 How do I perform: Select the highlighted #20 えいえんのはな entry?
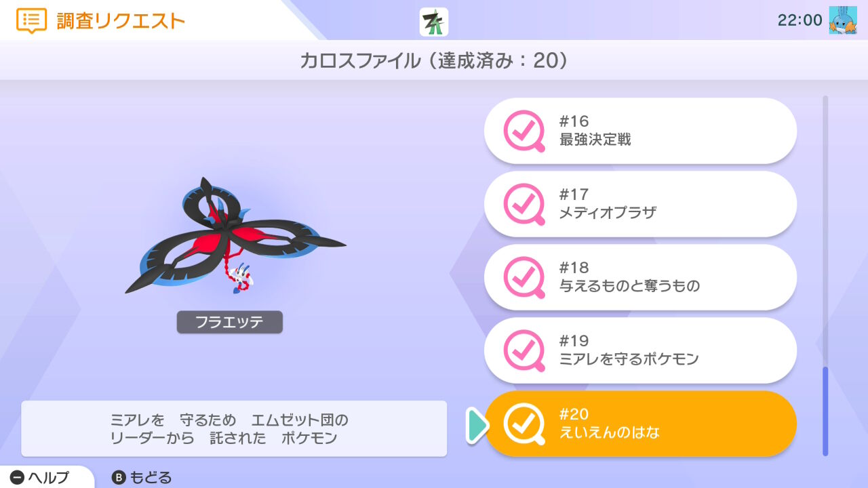(x=640, y=424)
